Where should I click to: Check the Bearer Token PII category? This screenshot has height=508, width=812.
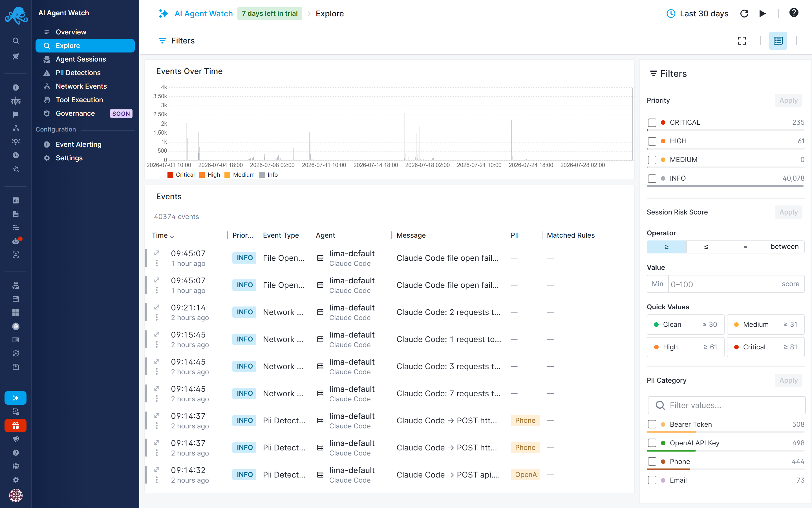[652, 424]
